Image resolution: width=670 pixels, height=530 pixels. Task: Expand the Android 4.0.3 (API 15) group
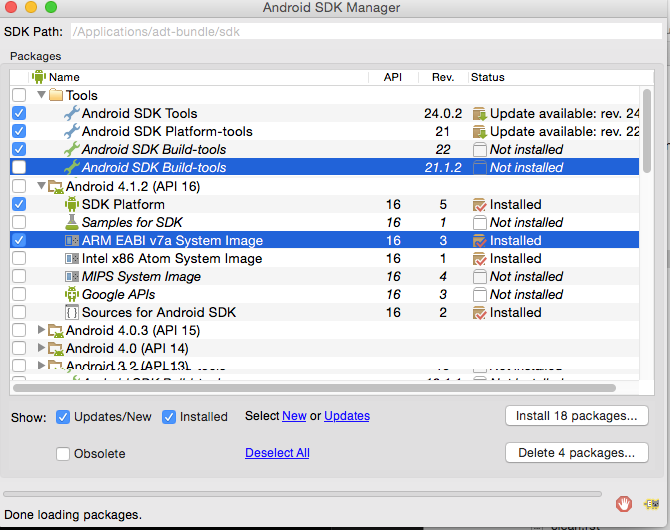(41, 330)
